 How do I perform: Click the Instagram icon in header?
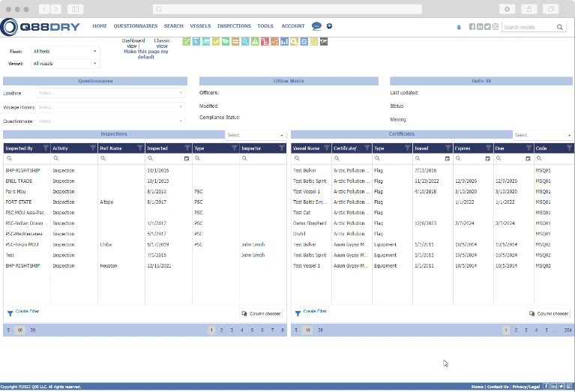click(x=495, y=27)
